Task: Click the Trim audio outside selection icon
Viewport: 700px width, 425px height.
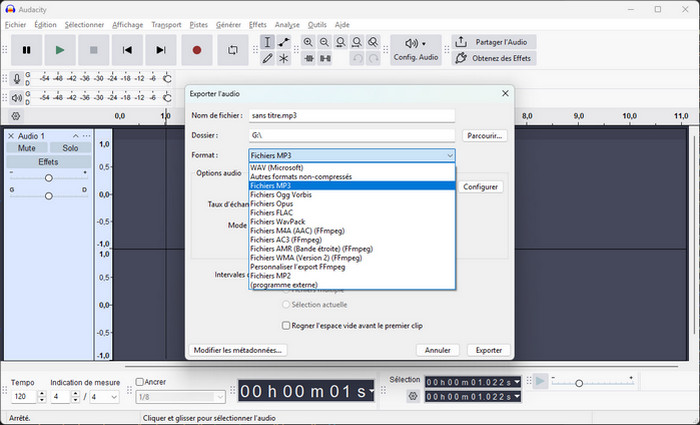Action: (308, 58)
